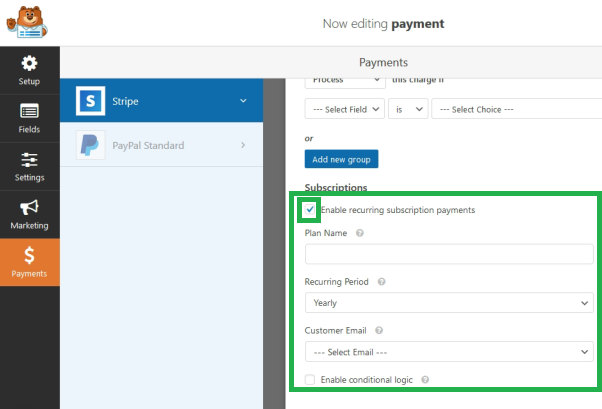Click the 'Enable recurring subscription payments' label
This screenshot has height=409, width=602.
(x=398, y=210)
